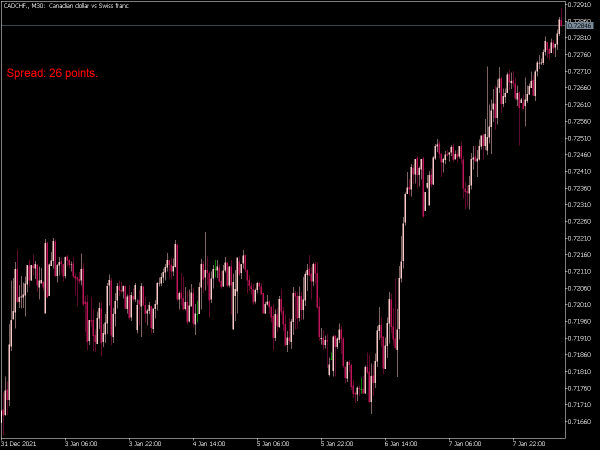The height and width of the screenshot is (450, 600).
Task: Click price axis value 0.71910
Action: (579, 339)
